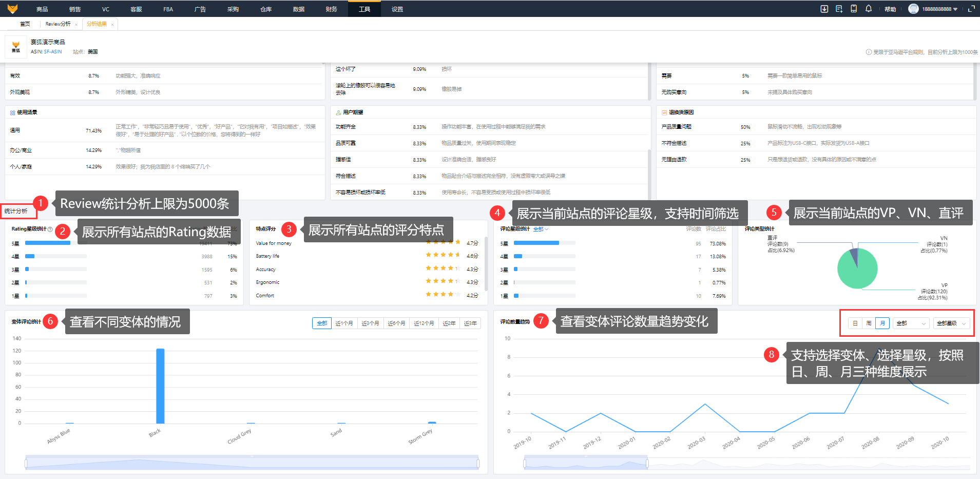Image resolution: width=980 pixels, height=479 pixels.
Task: Expand the 全部 variant dropdown in trend chart
Action: click(x=911, y=323)
